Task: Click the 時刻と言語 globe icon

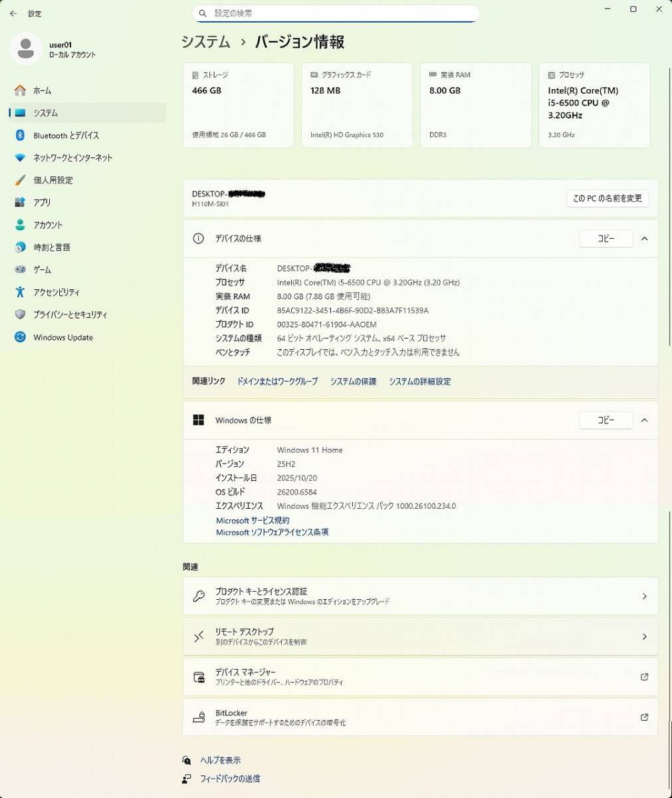Action: click(x=20, y=247)
